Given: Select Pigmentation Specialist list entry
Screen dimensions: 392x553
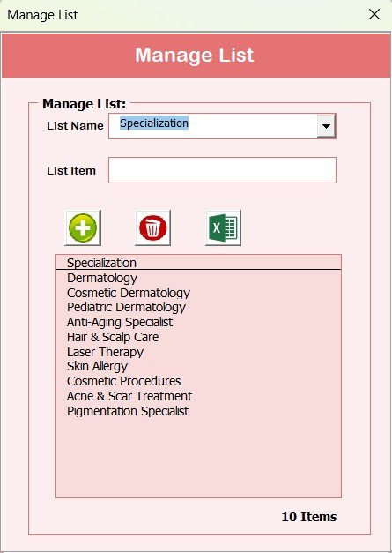Looking at the screenshot, I should coord(198,411).
